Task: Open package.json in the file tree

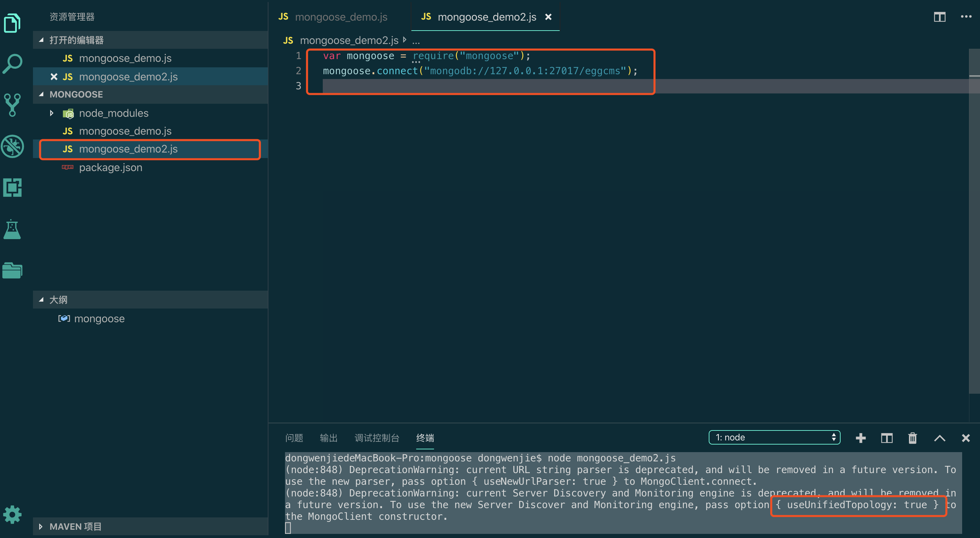Action: click(x=110, y=168)
